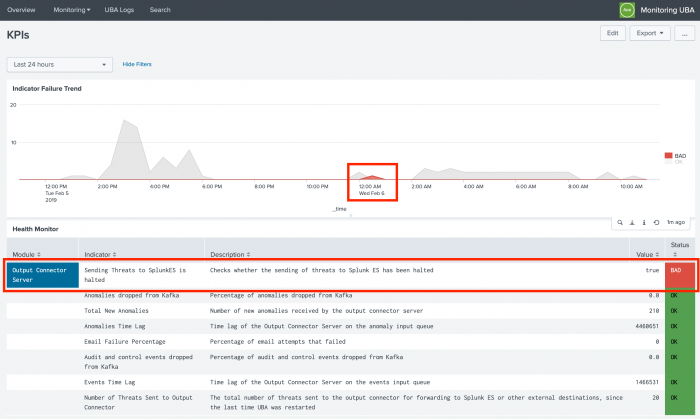
Task: Click the value 'true' in first row
Action: 652,270
